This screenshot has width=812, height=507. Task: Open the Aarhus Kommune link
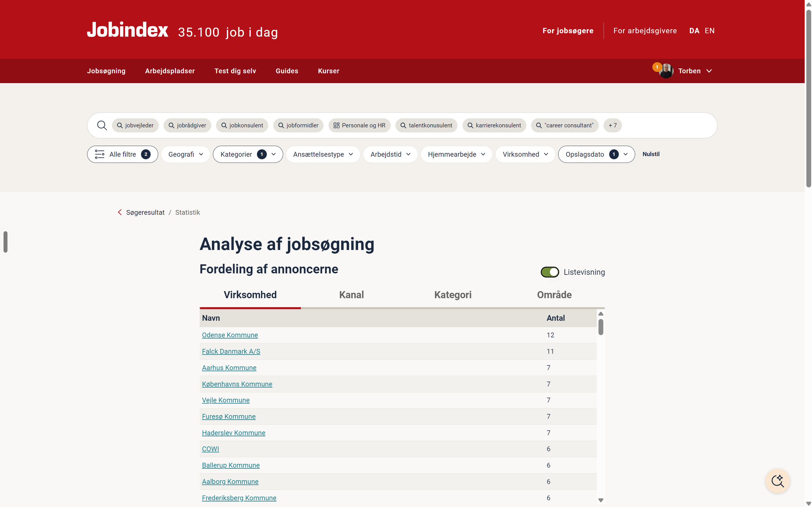(x=229, y=368)
